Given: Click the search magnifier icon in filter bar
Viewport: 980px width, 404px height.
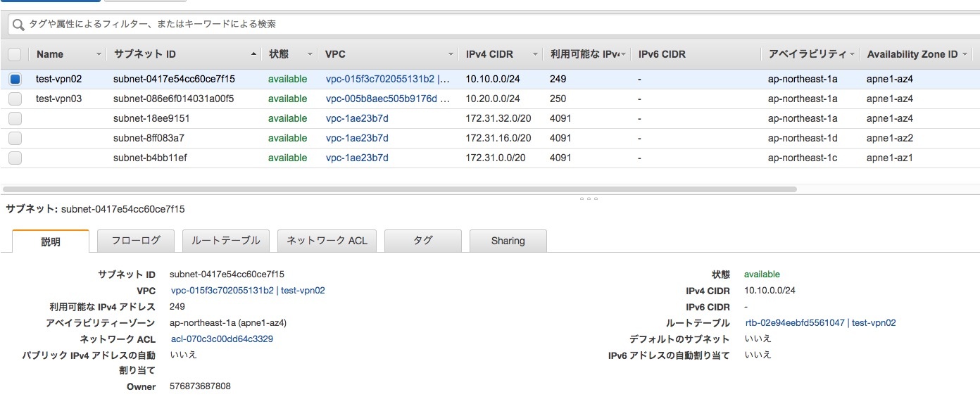Looking at the screenshot, I should pos(18,24).
